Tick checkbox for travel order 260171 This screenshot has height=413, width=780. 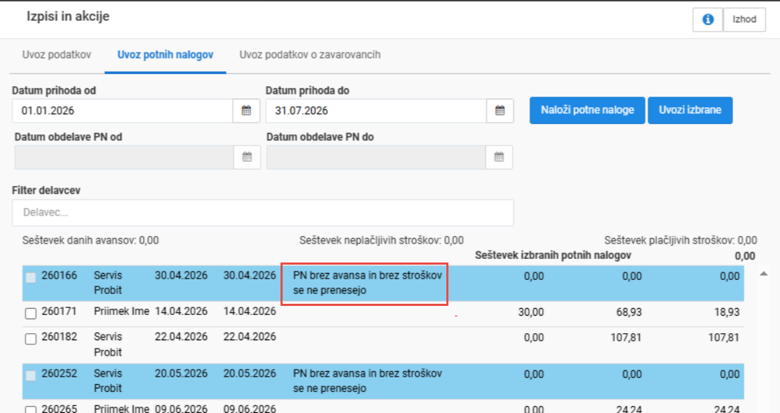coord(31,313)
